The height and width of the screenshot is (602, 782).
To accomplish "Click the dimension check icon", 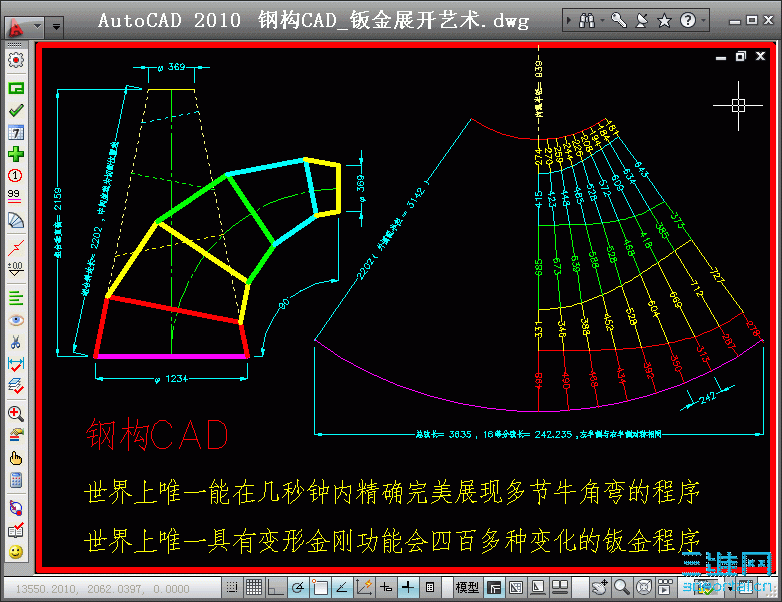I will tap(16, 364).
